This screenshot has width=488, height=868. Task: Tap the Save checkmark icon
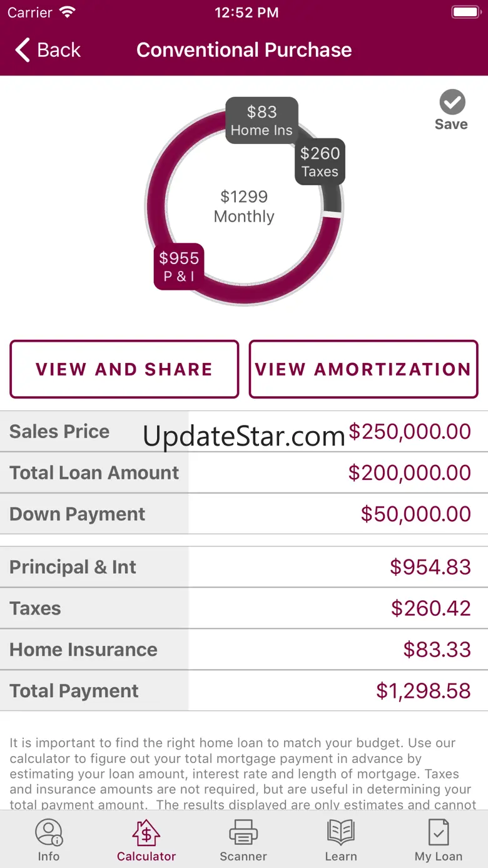452,102
